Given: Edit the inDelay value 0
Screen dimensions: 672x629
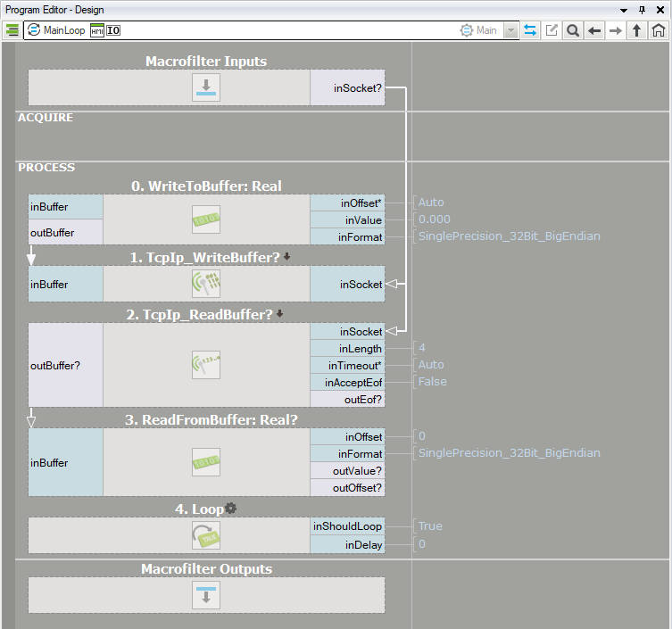Looking at the screenshot, I should click(x=422, y=543).
